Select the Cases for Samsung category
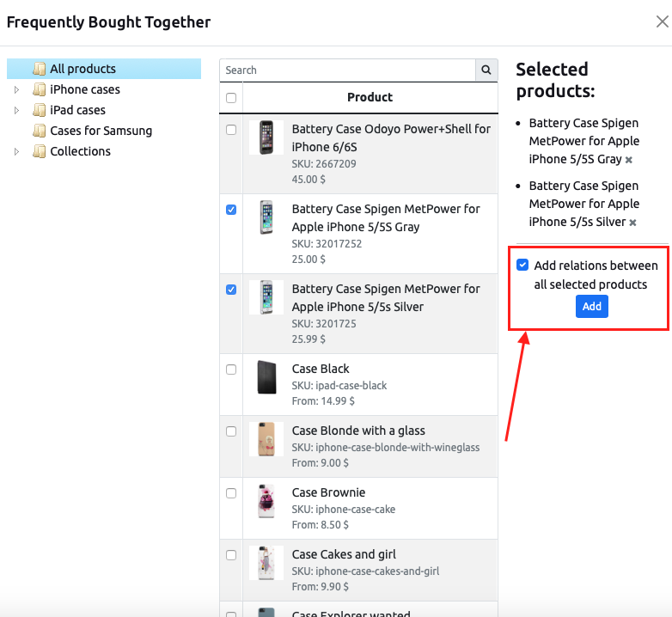Image resolution: width=672 pixels, height=617 pixels. click(101, 131)
